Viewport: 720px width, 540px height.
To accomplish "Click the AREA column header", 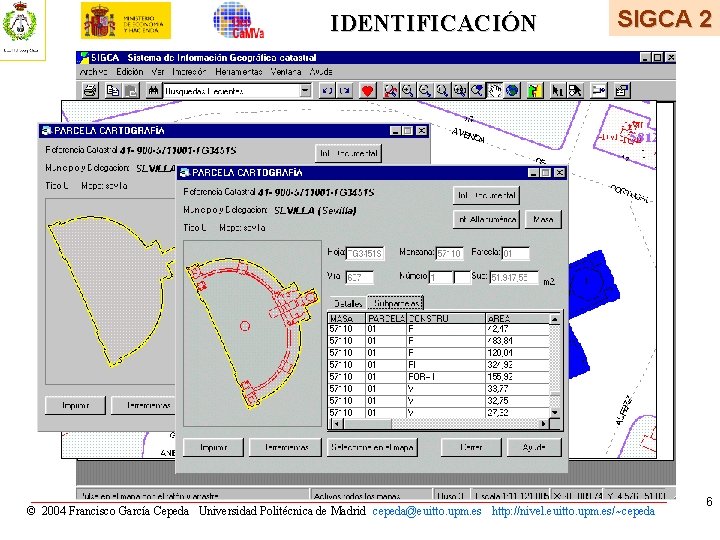I will click(x=517, y=319).
